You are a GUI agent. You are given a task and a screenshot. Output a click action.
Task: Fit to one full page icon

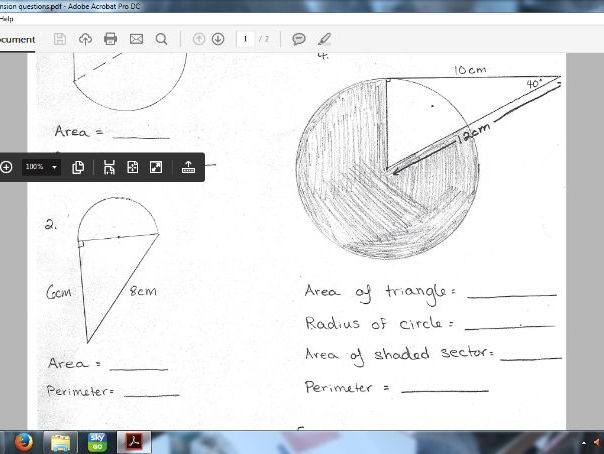[133, 167]
